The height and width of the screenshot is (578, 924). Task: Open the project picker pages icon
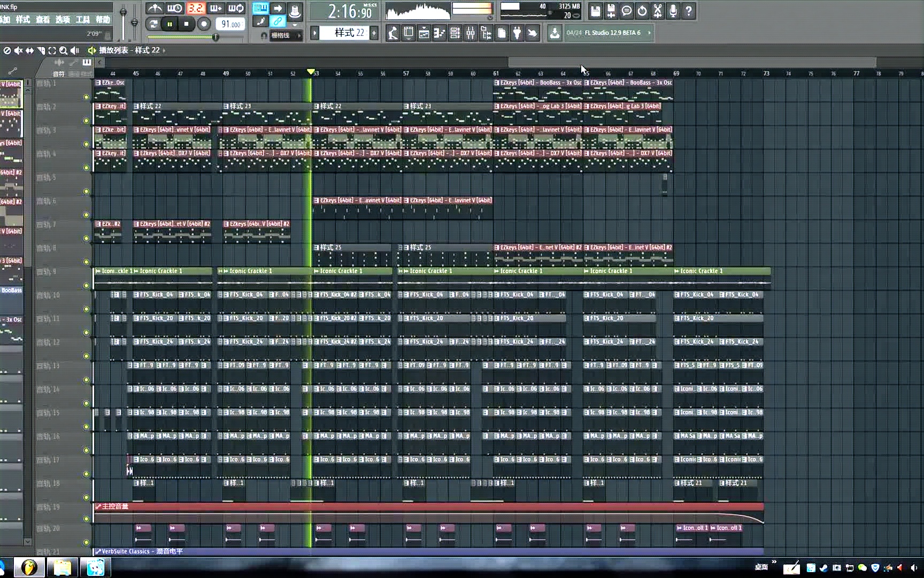tap(502, 33)
